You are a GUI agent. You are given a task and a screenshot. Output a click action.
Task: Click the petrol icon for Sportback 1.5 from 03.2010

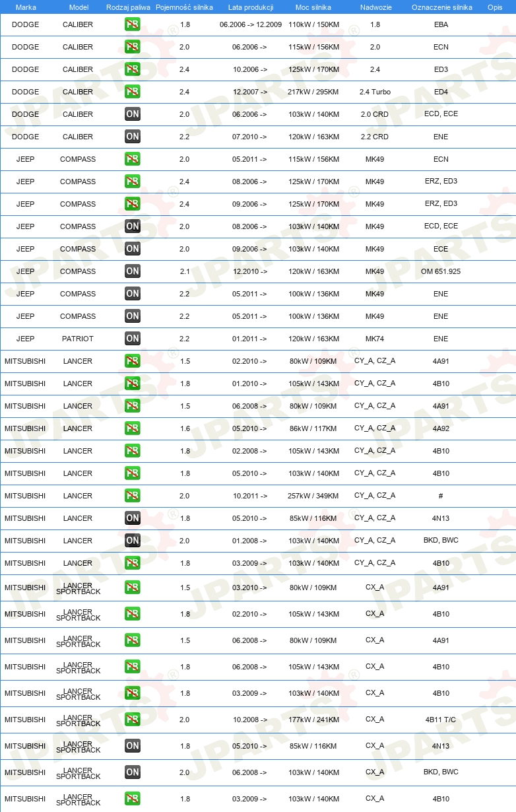(133, 588)
